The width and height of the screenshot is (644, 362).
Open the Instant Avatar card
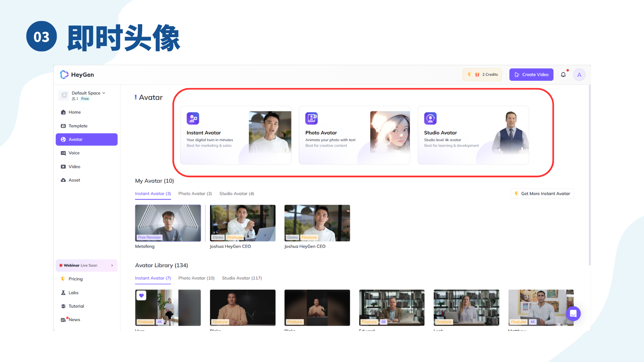pos(236,135)
